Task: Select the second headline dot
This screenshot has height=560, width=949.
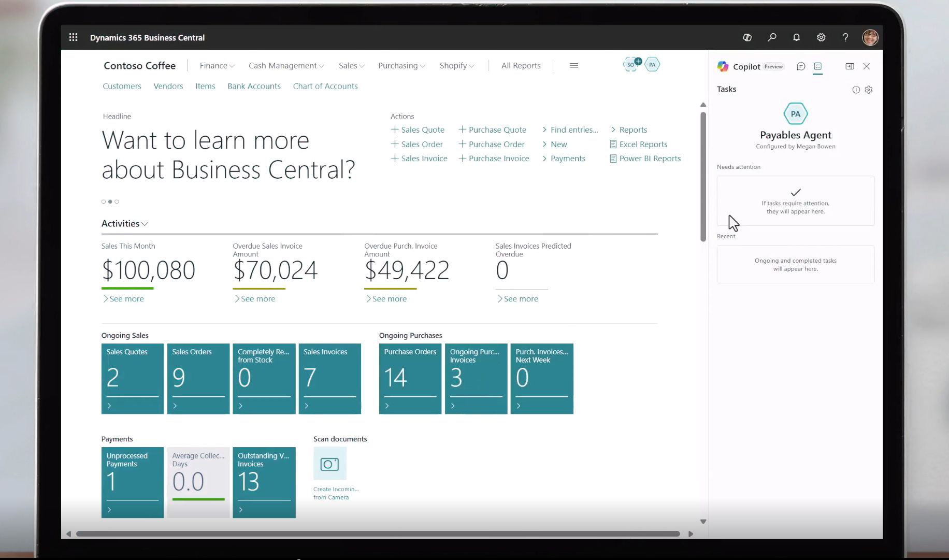Action: point(110,202)
